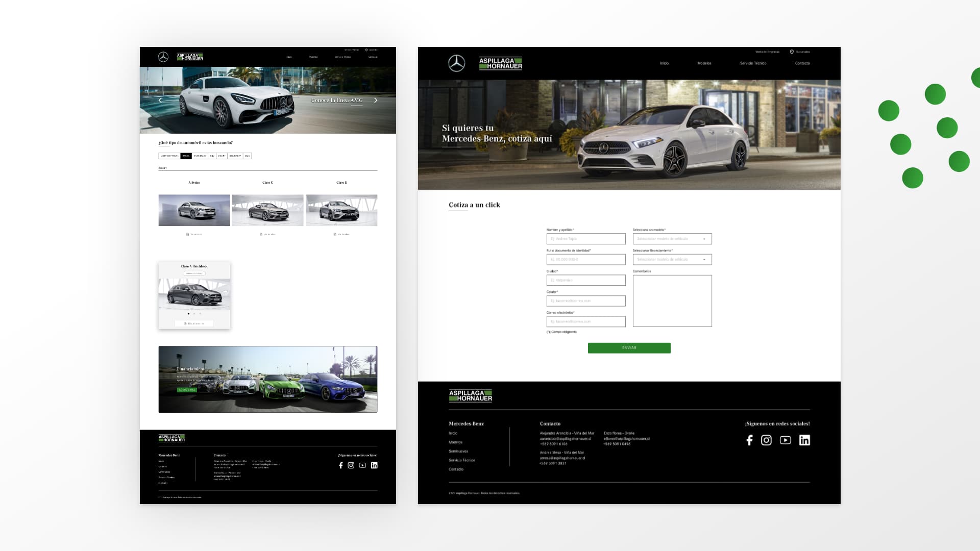
Task: Click the 'Rut o documento de identidad' field
Action: point(586,260)
